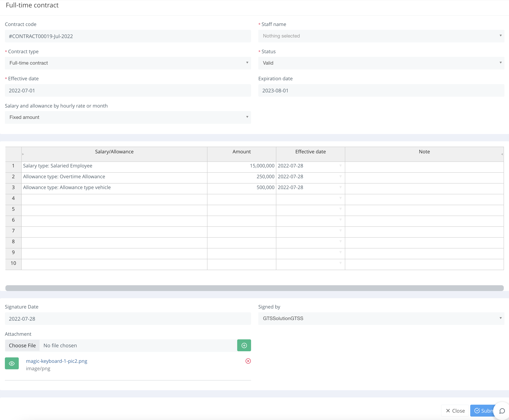Click the Expiration date field

point(381,91)
